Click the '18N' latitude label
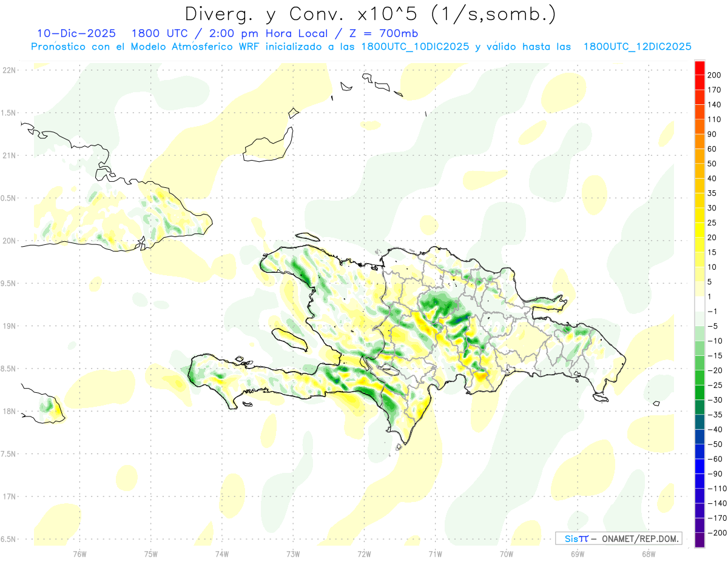This screenshot has height=562, width=728. click(x=8, y=411)
